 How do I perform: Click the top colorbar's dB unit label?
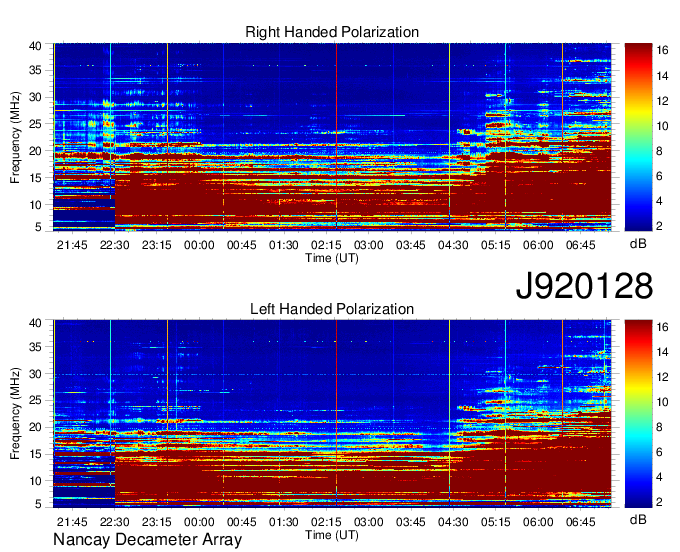click(638, 244)
